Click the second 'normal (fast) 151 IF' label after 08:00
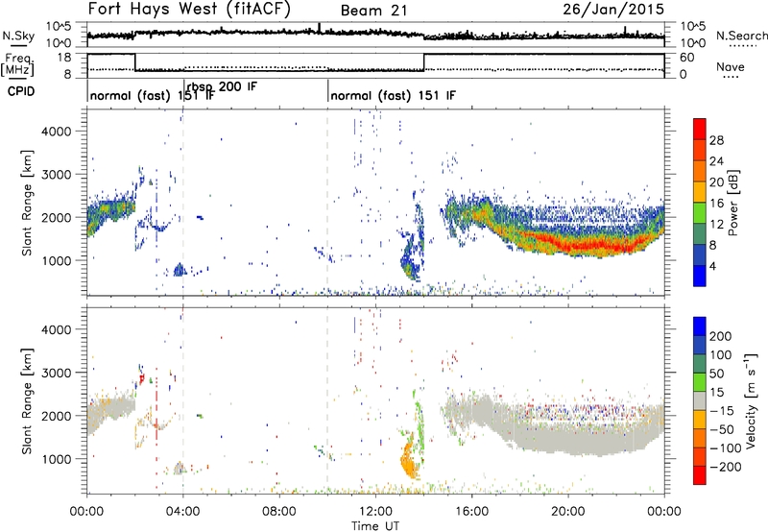The width and height of the screenshot is (768, 532). pyautogui.click(x=393, y=95)
